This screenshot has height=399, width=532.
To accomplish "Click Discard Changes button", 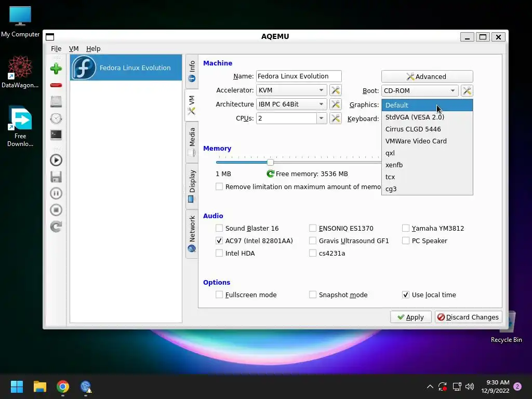I will 468,317.
